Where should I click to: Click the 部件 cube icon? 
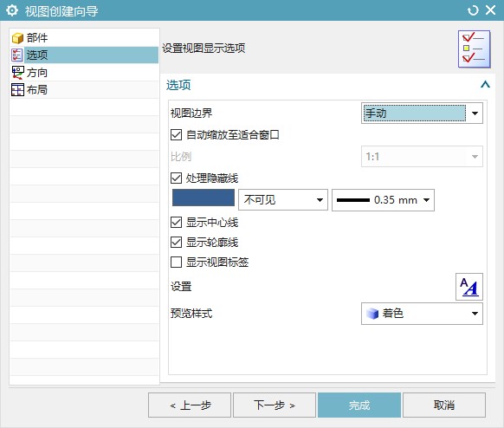tap(17, 38)
